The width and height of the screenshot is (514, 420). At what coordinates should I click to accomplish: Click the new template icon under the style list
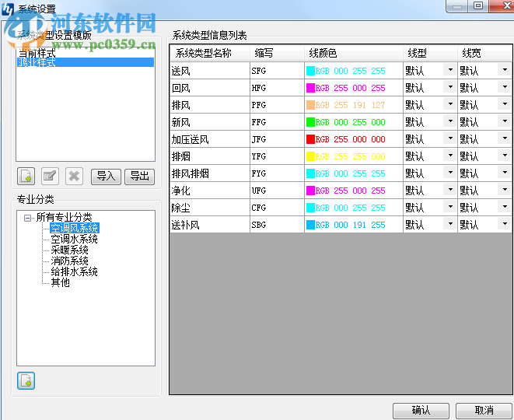pos(26,177)
